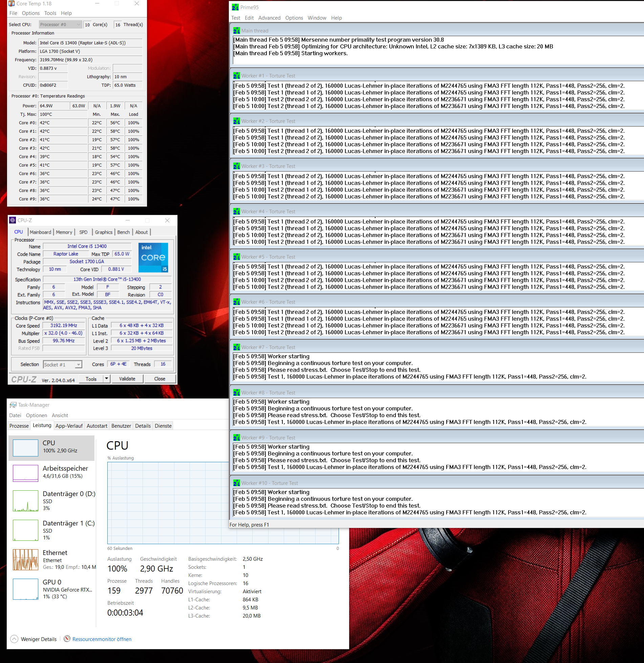Open the Tools menu in Core Temp
This screenshot has width=644, height=663.
pyautogui.click(x=50, y=13)
